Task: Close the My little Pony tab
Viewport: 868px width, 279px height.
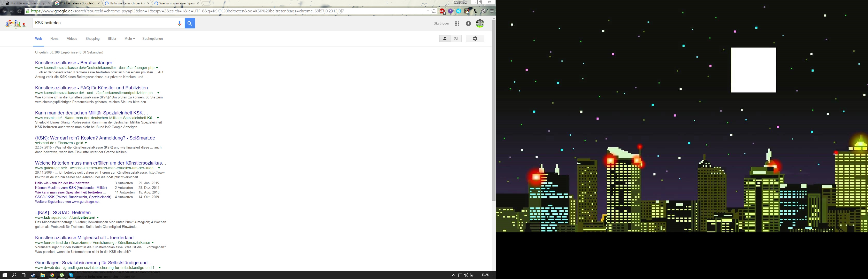Action: [x=49, y=3]
